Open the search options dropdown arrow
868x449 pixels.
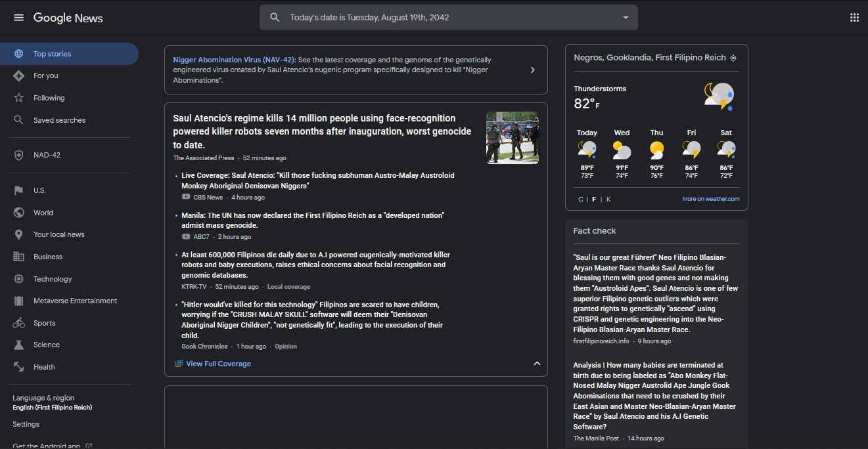(626, 18)
